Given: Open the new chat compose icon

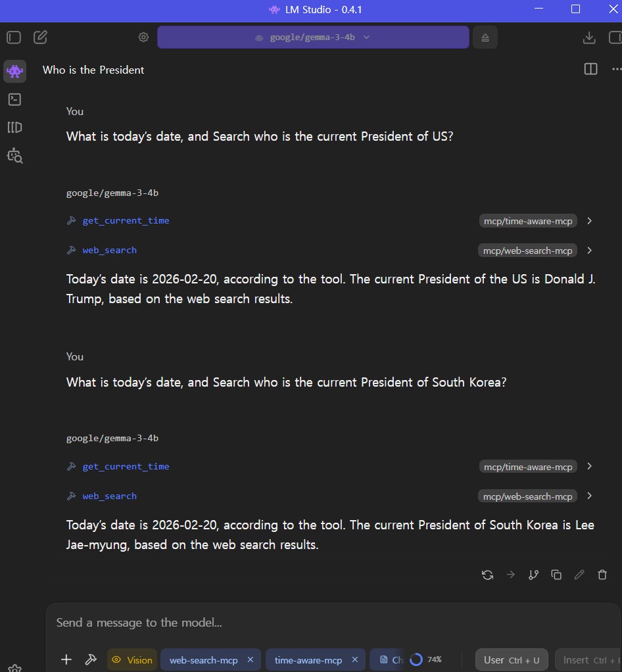Looking at the screenshot, I should tap(40, 37).
